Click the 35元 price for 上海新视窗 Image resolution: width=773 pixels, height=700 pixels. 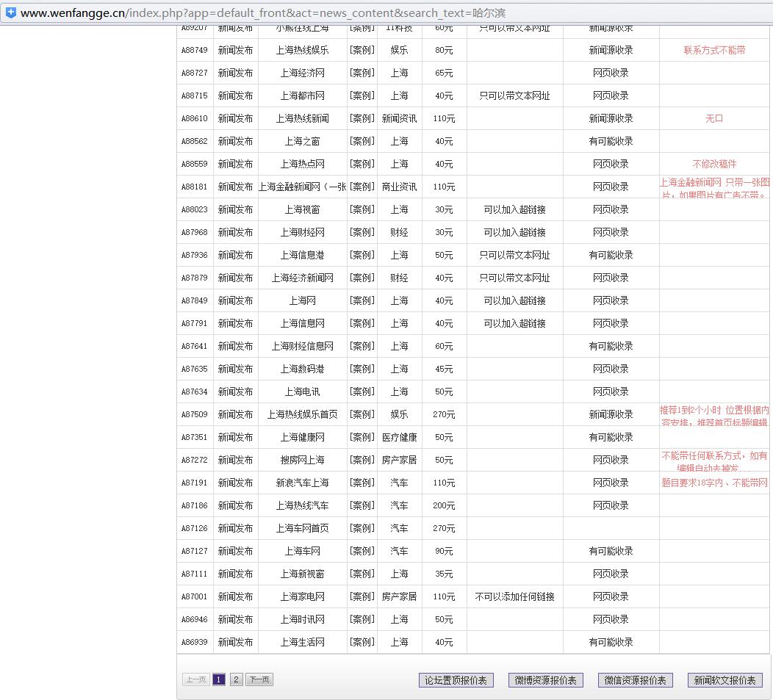444,574
